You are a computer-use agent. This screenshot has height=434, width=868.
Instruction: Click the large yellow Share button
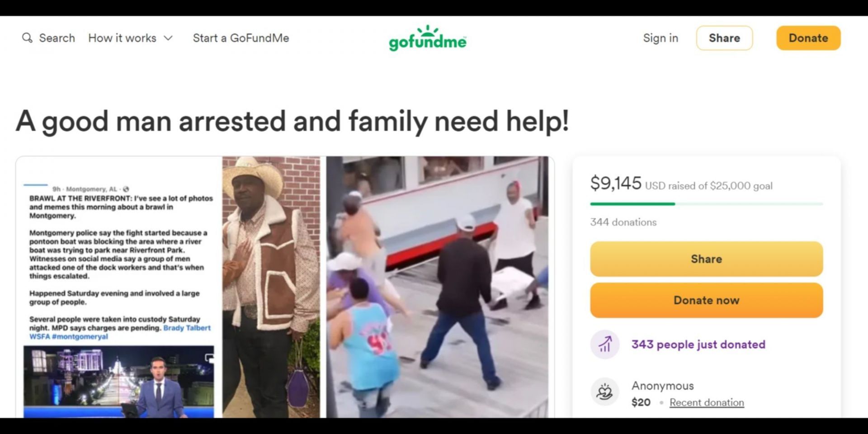(x=706, y=259)
